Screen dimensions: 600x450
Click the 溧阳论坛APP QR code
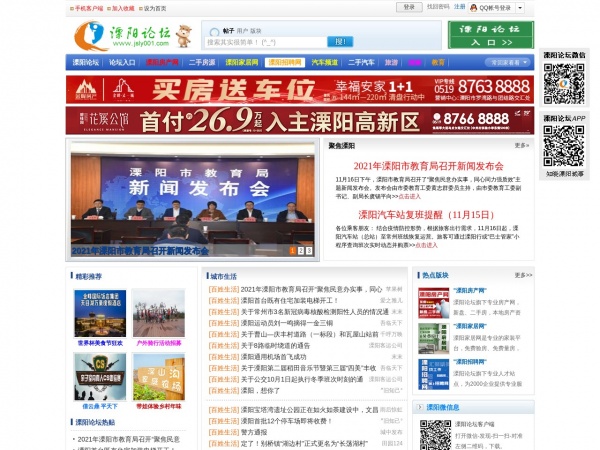[x=564, y=146]
